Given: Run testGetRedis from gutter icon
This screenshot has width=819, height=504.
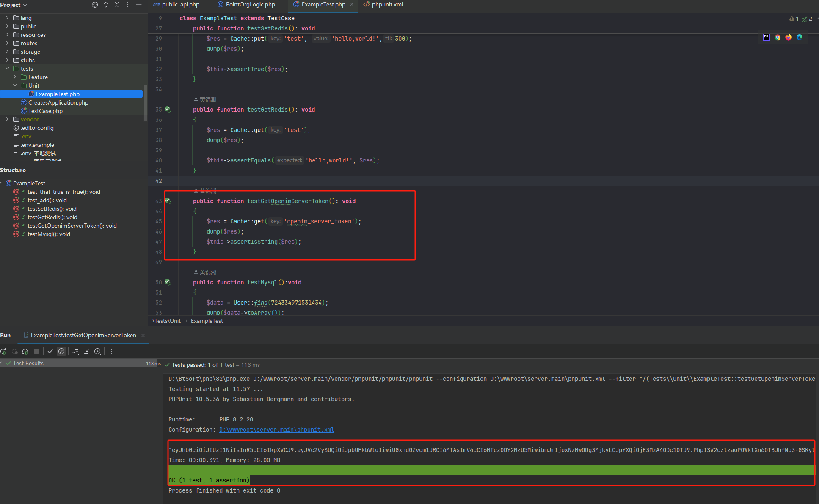Looking at the screenshot, I should pos(168,110).
